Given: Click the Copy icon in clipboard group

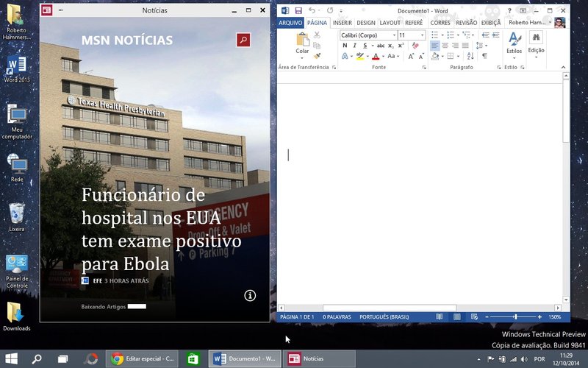Looking at the screenshot, I should point(317,46).
